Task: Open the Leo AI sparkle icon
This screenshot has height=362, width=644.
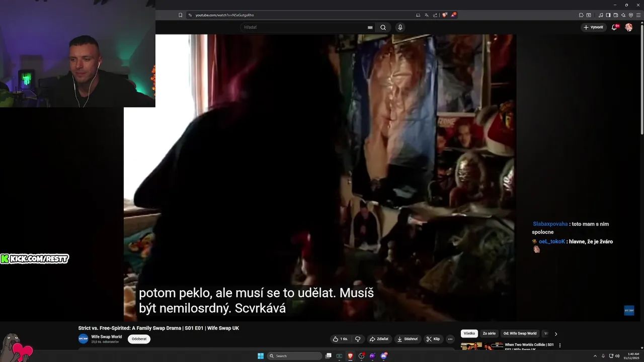Action: coord(623,15)
